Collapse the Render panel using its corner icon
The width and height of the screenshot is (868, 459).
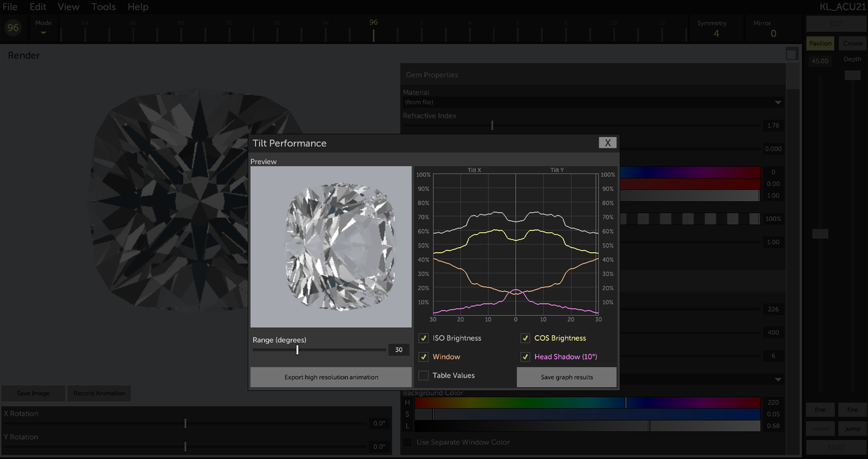(x=791, y=54)
